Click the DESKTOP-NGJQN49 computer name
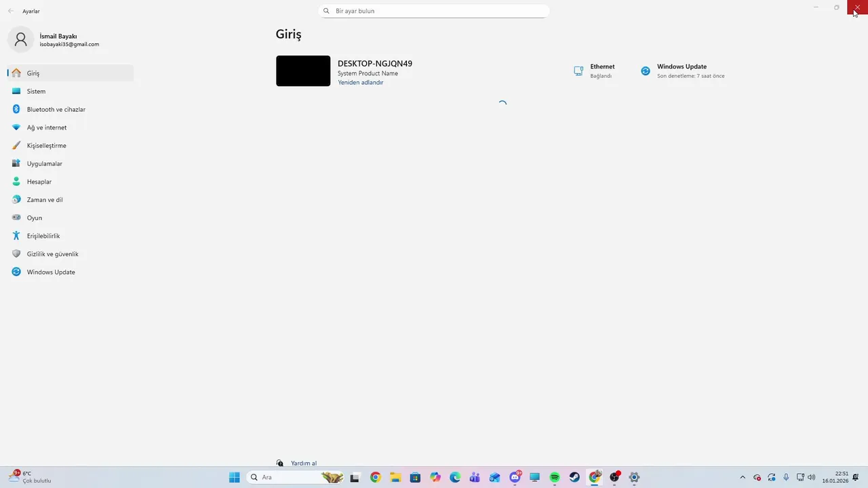 pos(375,64)
